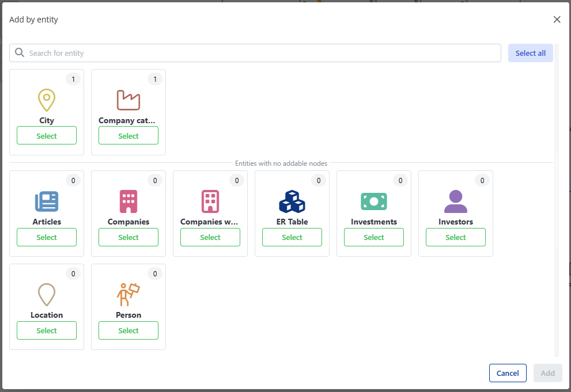This screenshot has width=571, height=392.
Task: Click the ER Table cubes icon
Action: click(292, 201)
